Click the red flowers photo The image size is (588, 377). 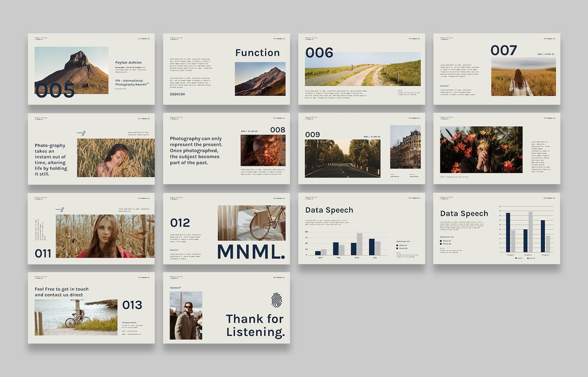(x=481, y=149)
